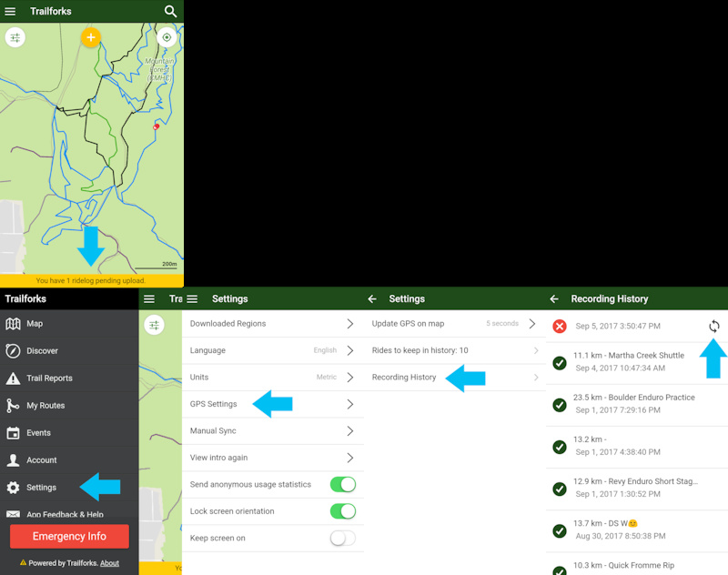Select the Sep 5, 2017 3:50:47 PM timestamp
728x575 pixels.
[618, 327]
